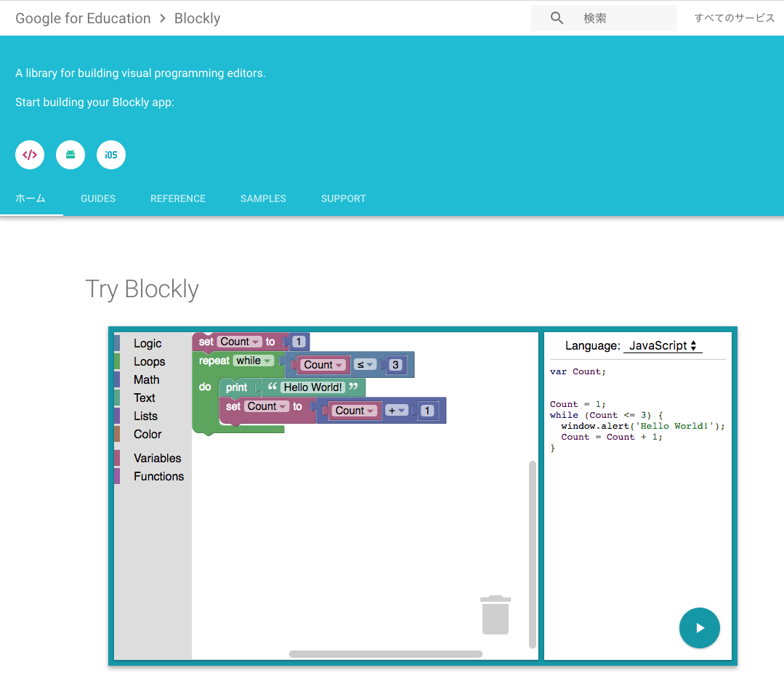Open the Logic block category
This screenshot has height=681, width=784.
point(149,343)
